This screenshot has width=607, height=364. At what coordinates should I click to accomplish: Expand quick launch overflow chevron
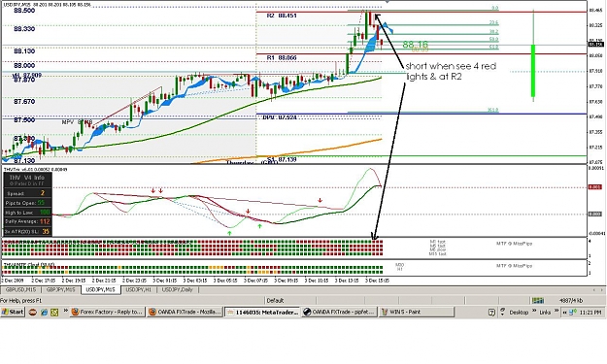66,311
